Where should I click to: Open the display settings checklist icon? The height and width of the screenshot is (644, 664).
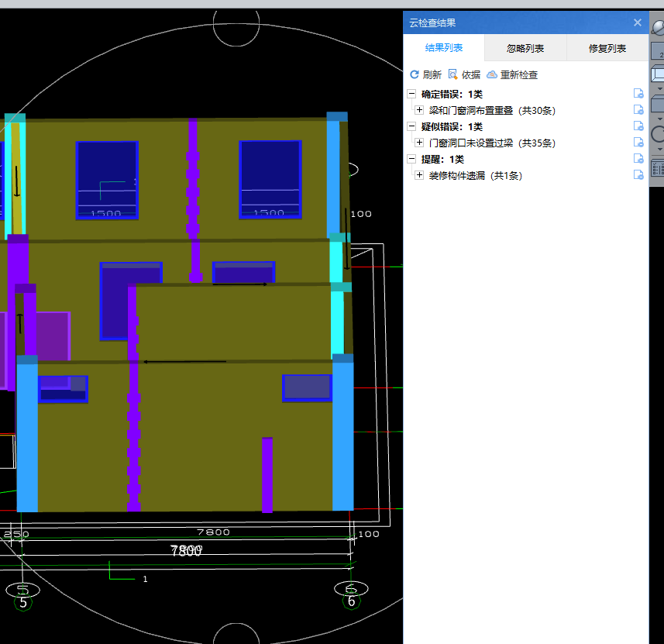[658, 167]
